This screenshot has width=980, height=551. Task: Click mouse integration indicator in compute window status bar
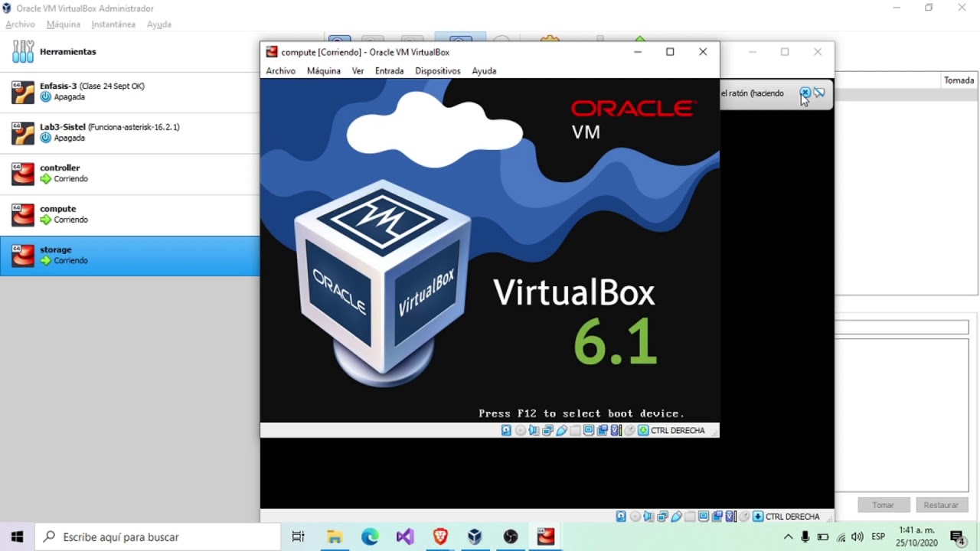click(x=630, y=430)
